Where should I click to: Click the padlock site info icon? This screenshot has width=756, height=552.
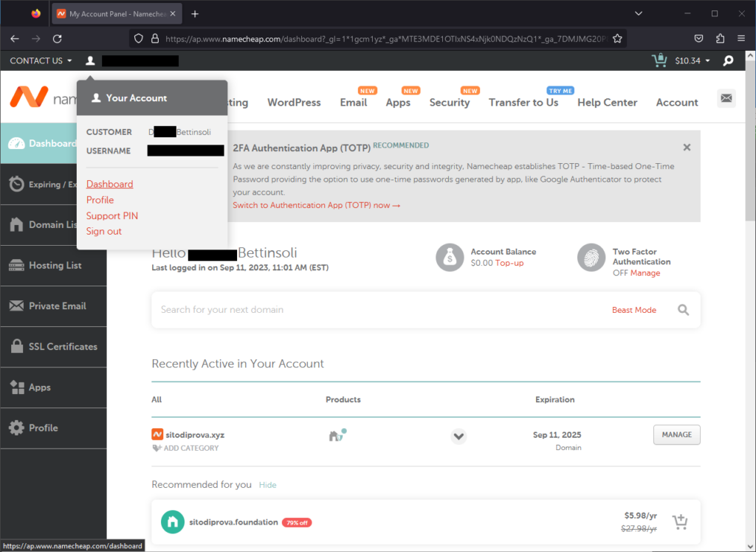pyautogui.click(x=155, y=38)
